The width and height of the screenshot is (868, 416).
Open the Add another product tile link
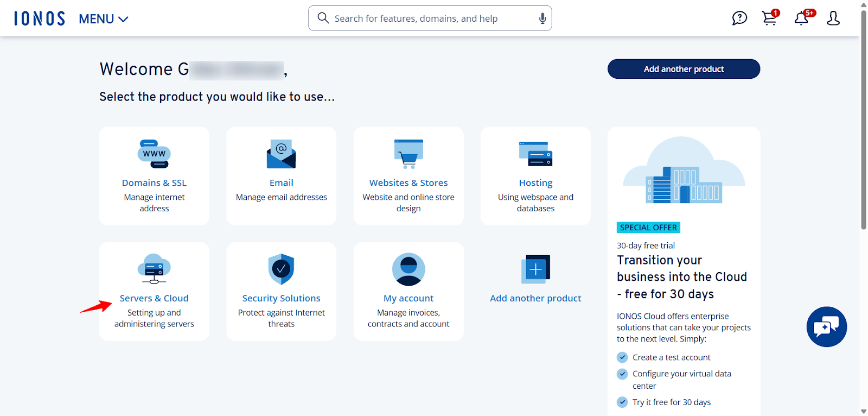point(535,298)
